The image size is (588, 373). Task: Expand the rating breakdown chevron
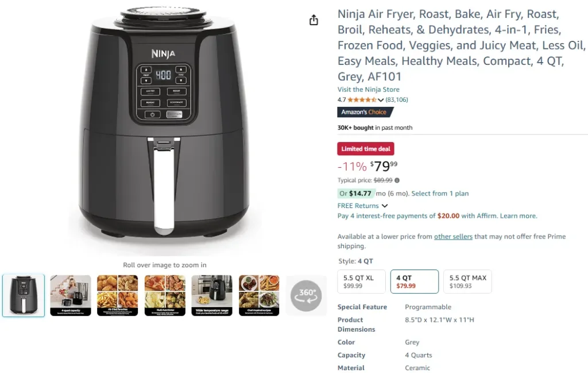(381, 100)
